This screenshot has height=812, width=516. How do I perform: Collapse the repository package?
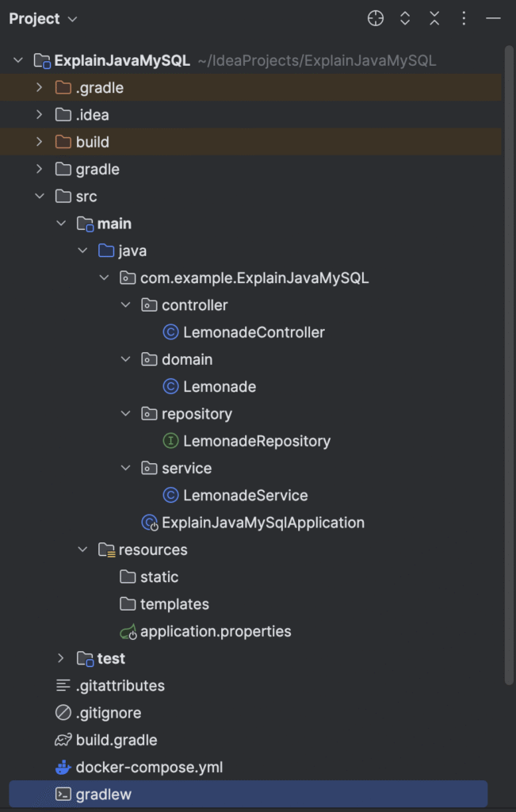[125, 413]
